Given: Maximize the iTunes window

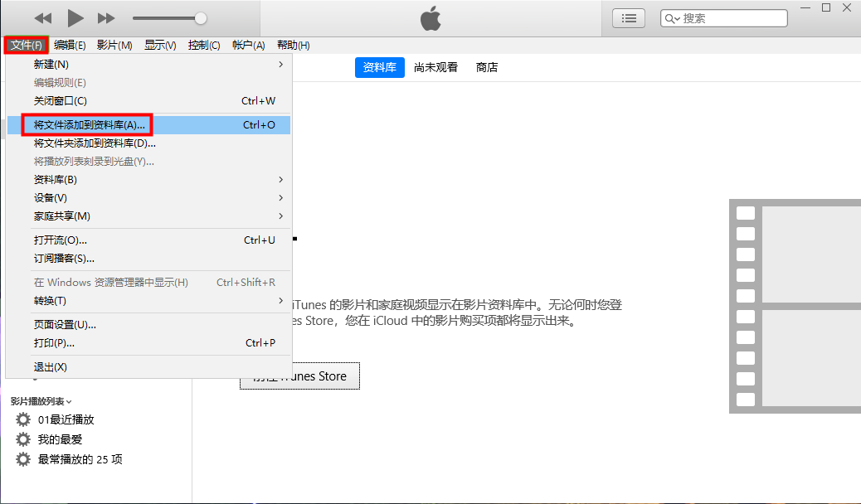Looking at the screenshot, I should pyautogui.click(x=826, y=7).
